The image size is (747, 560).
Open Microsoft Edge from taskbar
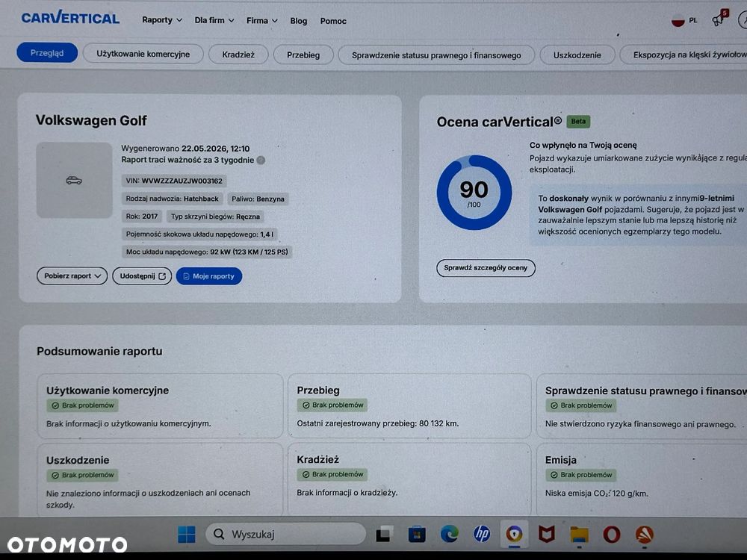[x=449, y=535]
